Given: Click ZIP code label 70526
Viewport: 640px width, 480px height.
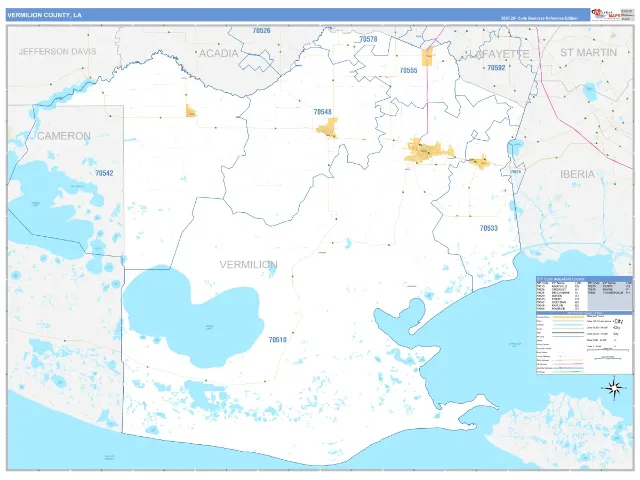Looking at the screenshot, I should (x=262, y=31).
